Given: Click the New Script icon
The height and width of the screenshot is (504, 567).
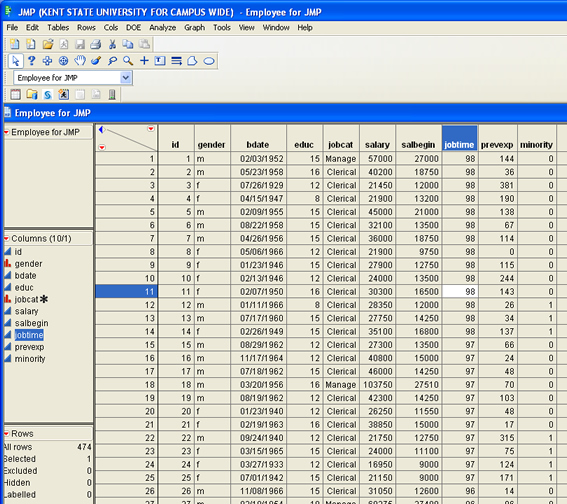Looking at the screenshot, I should click(31, 44).
